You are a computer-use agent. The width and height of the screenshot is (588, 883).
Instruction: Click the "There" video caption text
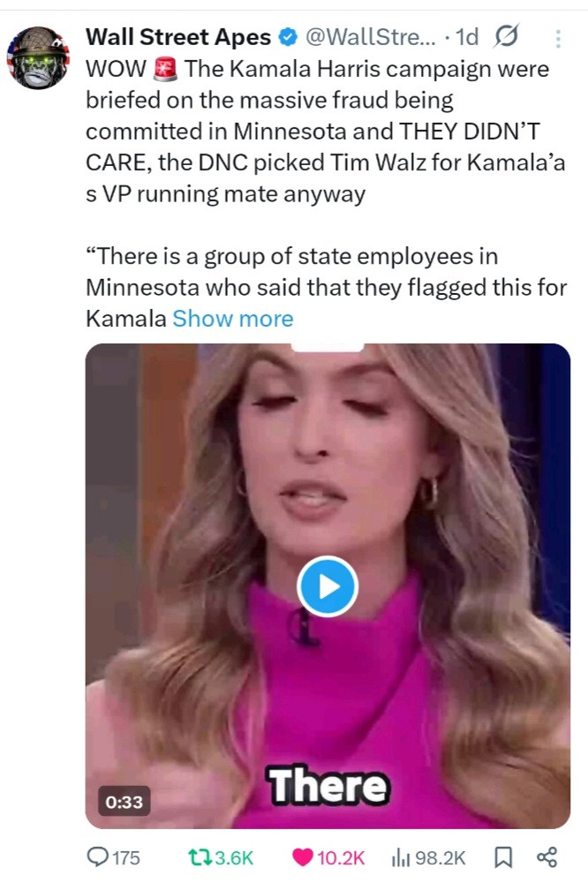(x=327, y=785)
